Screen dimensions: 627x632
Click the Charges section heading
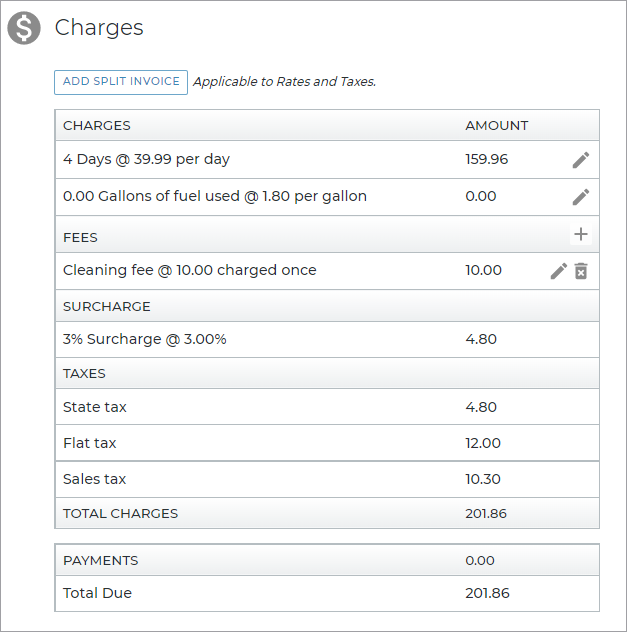click(x=99, y=28)
